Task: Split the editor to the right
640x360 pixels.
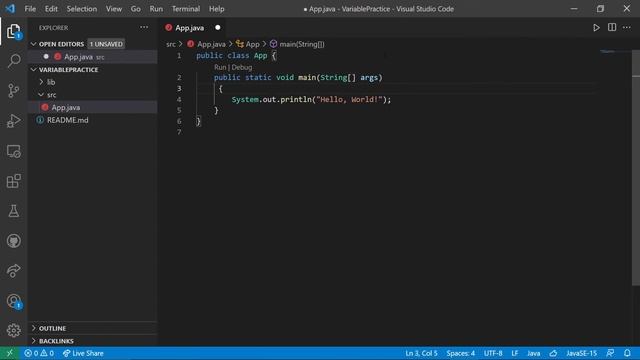Action: coord(612,28)
